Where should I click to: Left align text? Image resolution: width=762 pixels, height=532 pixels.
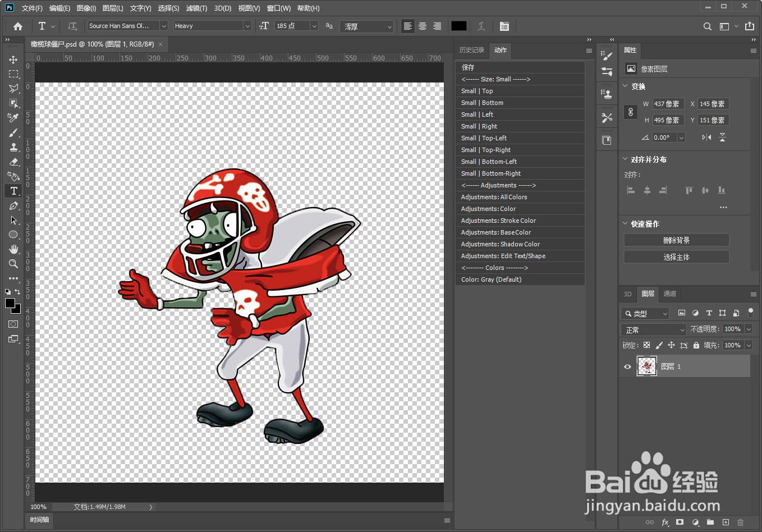click(x=408, y=26)
